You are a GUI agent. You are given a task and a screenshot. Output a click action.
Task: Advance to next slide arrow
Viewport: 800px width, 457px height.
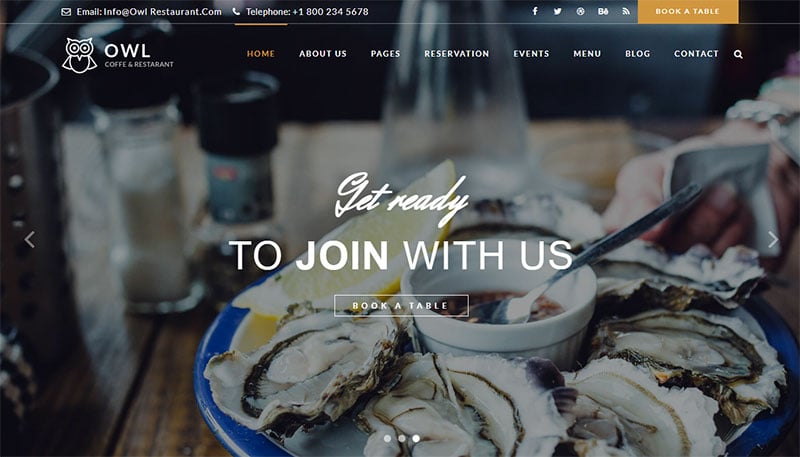(x=773, y=239)
